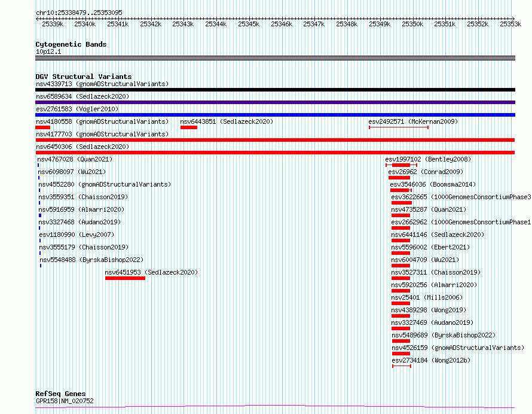Click the magenta GPR158 gene line
Viewport: 532px width, 414px height.
[x=275, y=407]
